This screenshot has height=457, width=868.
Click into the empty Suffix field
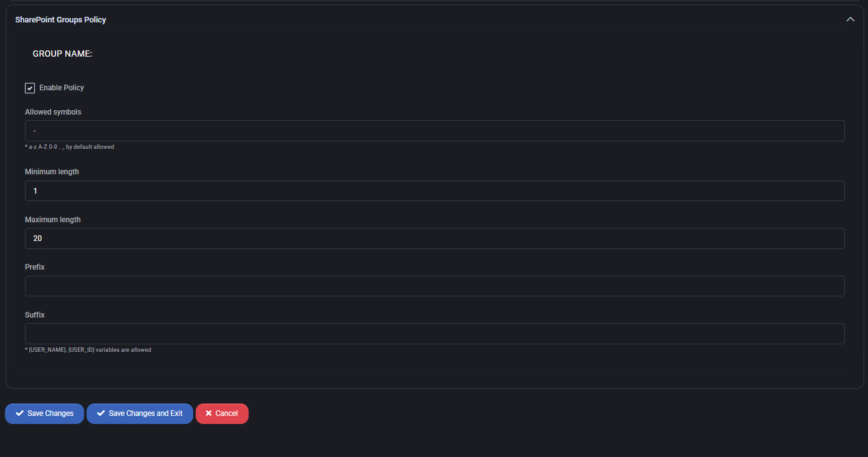435,334
